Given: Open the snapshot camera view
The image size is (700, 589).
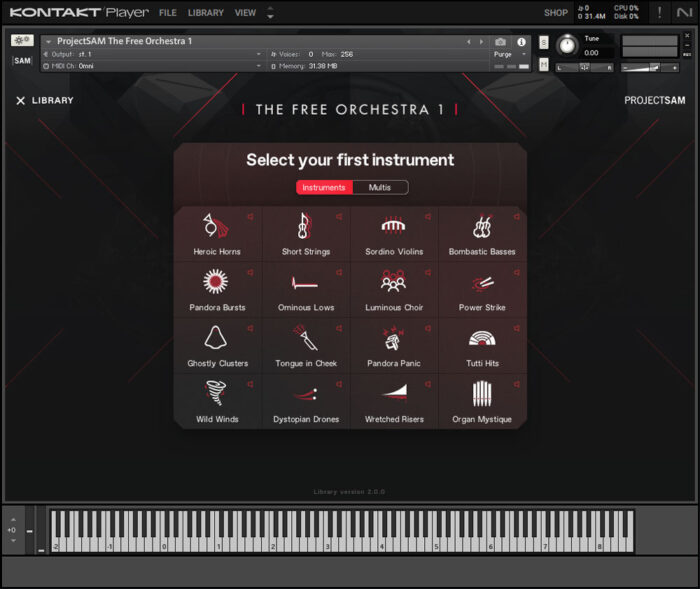Looking at the screenshot, I should [x=500, y=42].
